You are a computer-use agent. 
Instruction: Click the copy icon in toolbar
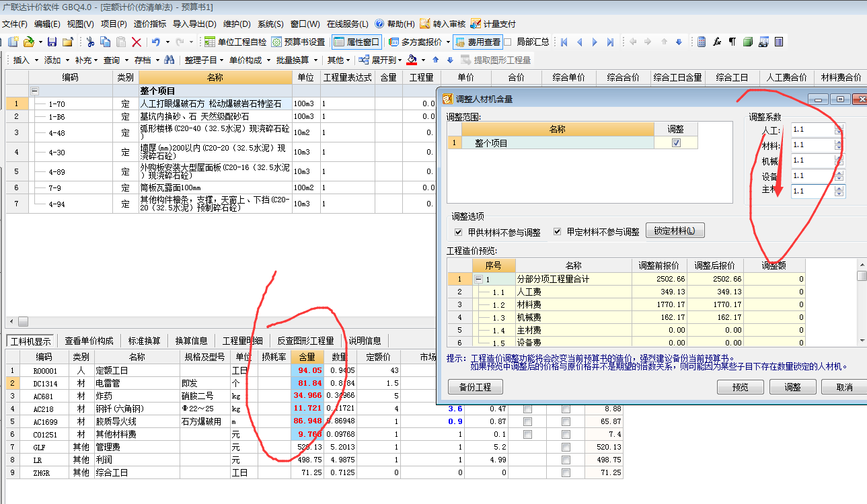point(106,42)
